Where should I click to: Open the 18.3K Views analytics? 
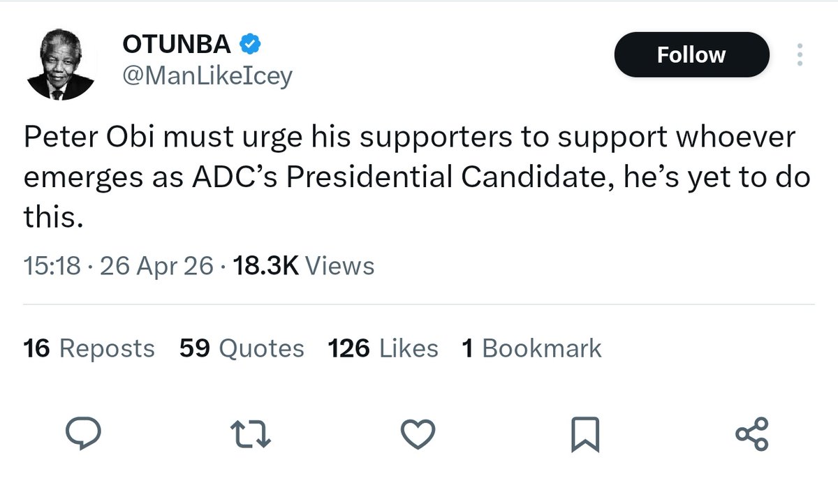pyautogui.click(x=304, y=266)
